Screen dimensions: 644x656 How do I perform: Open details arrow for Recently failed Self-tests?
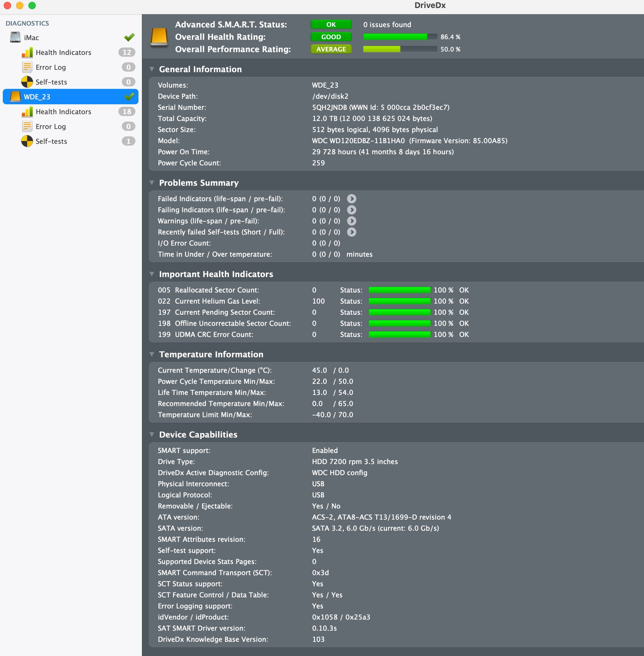coord(351,232)
